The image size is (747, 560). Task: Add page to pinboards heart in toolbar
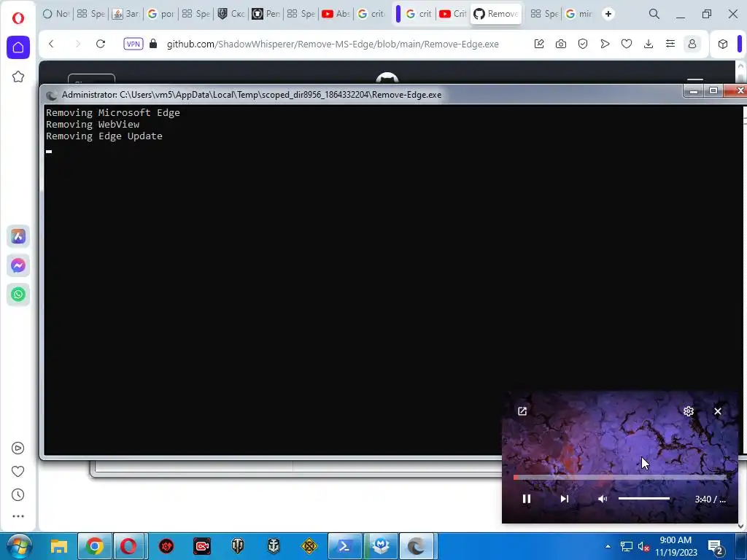click(x=627, y=44)
